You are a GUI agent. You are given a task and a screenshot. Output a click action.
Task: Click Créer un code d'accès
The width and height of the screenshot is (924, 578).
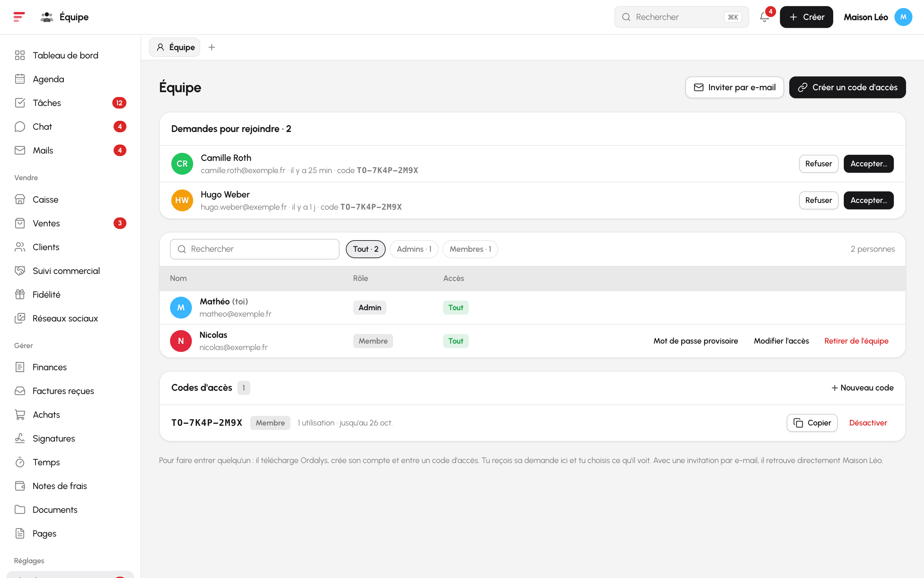[847, 87]
